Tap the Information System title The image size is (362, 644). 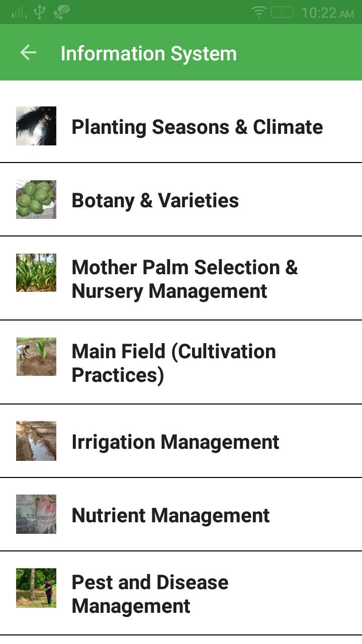pos(149,53)
